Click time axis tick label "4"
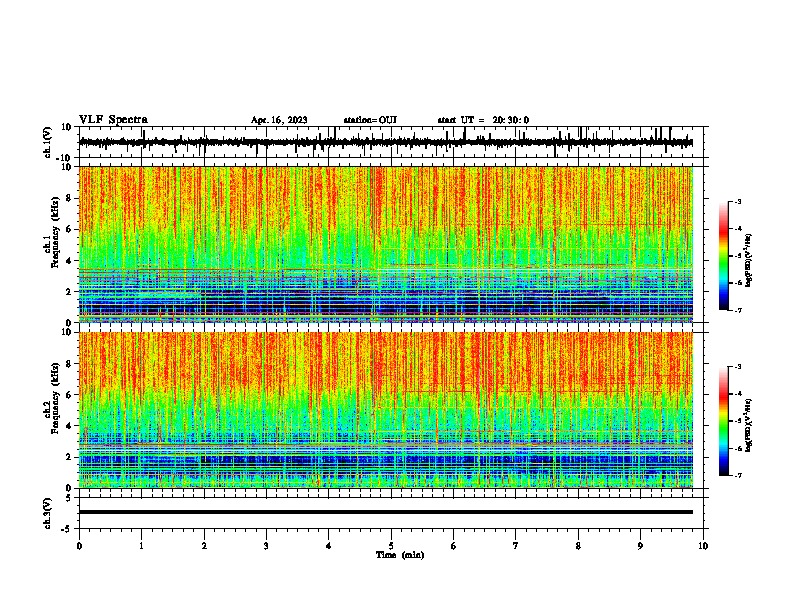Image resolution: width=792 pixels, height=612 pixels. coord(329,546)
